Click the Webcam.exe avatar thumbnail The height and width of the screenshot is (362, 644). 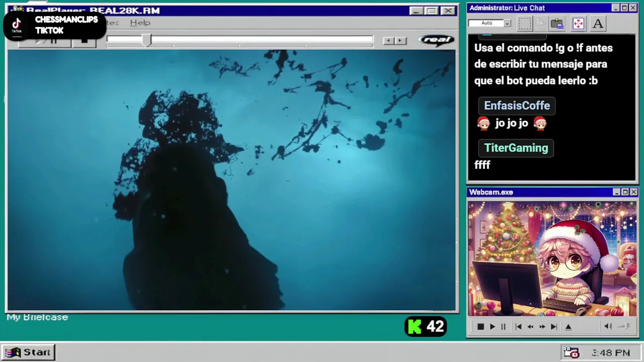pyautogui.click(x=552, y=259)
